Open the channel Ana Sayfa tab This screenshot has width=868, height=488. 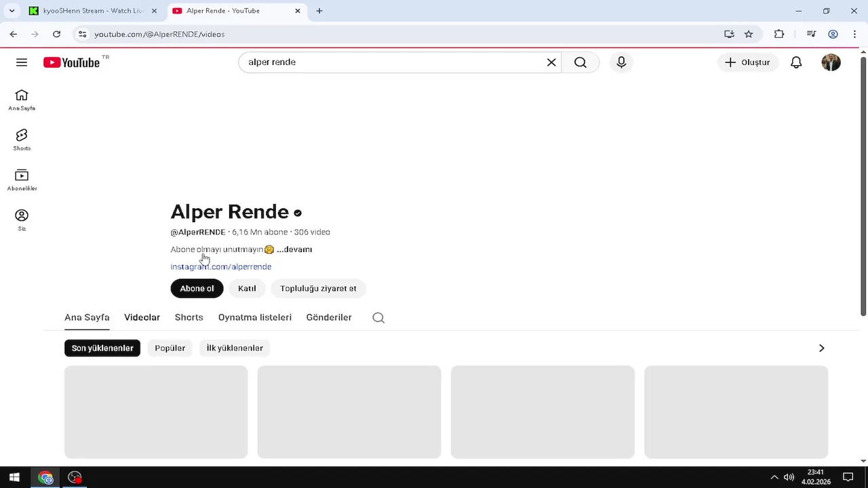tap(87, 317)
